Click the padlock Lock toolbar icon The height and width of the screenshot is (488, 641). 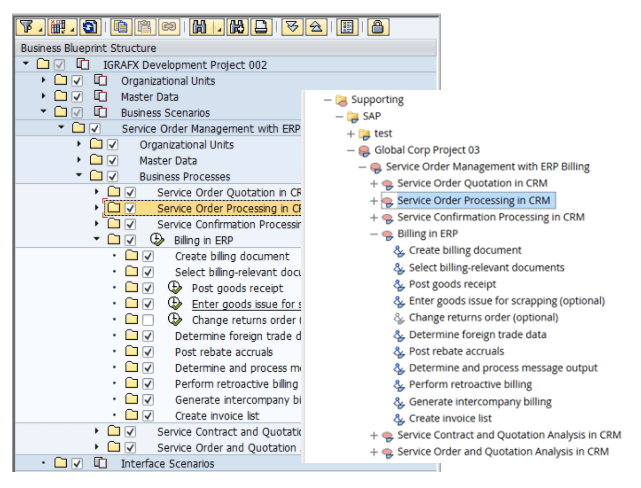[x=378, y=27]
